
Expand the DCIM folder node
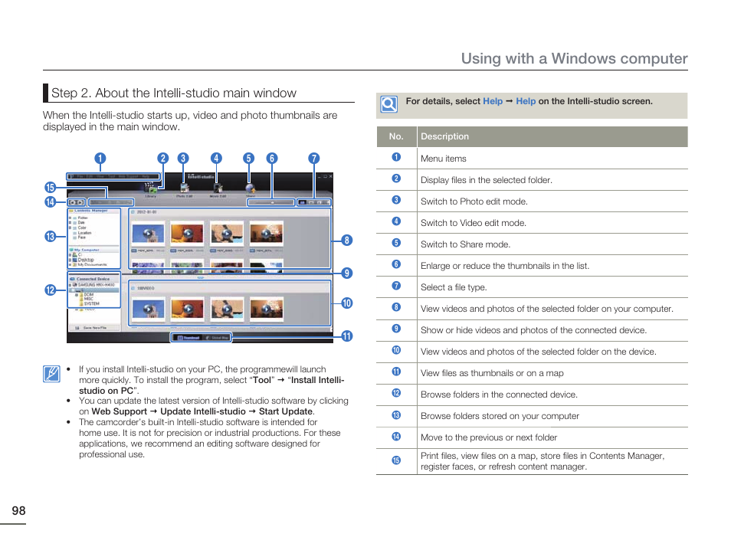77,294
